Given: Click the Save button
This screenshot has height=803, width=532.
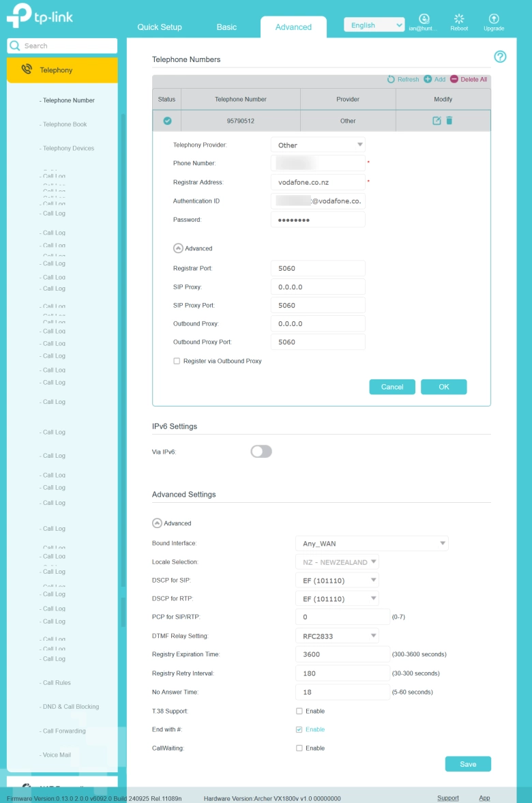Looking at the screenshot, I should [x=468, y=763].
